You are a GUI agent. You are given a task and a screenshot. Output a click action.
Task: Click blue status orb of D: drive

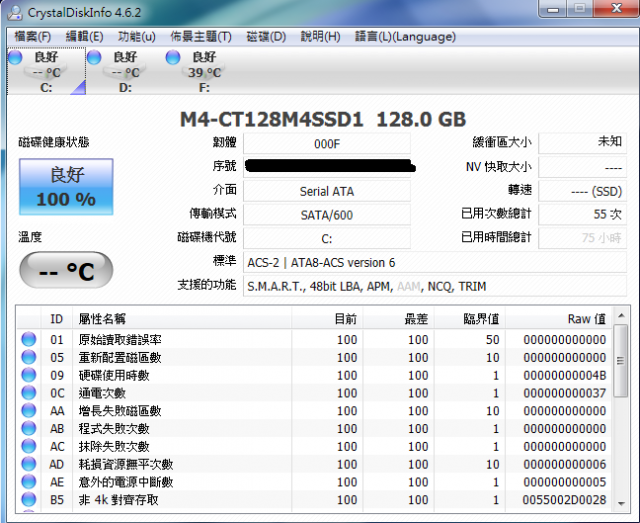click(x=94, y=57)
